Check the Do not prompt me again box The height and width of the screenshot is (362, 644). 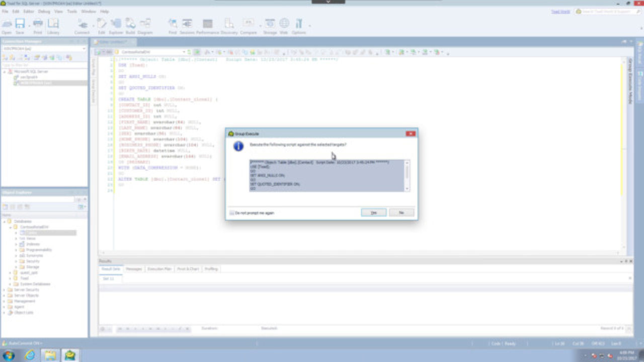[x=232, y=213]
